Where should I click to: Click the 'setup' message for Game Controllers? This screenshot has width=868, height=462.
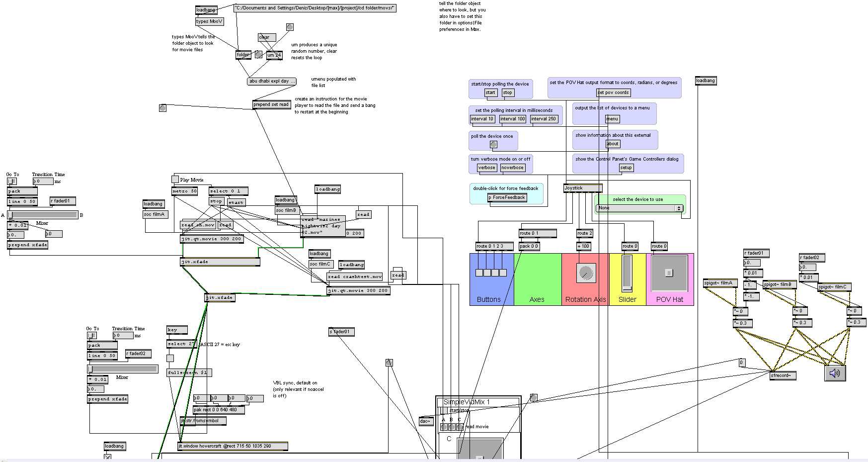click(626, 168)
